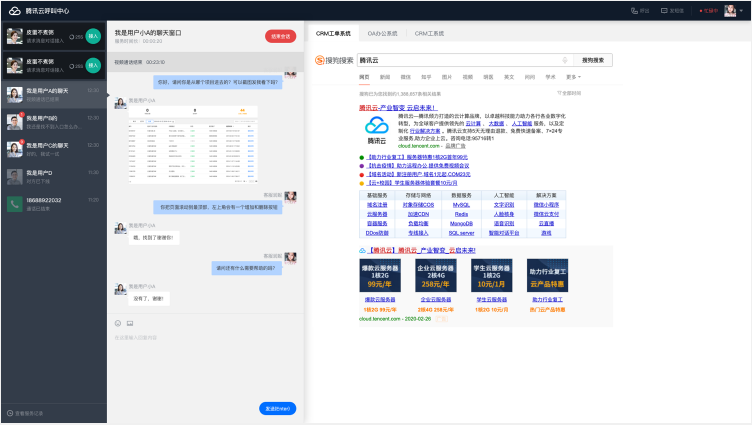Open the agent profile dropdown arrow
Image resolution: width=752 pixels, height=425 pixels.
[x=741, y=11]
